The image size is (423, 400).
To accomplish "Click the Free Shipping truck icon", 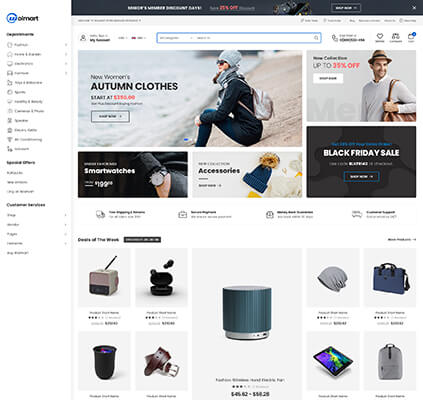I will (100, 214).
